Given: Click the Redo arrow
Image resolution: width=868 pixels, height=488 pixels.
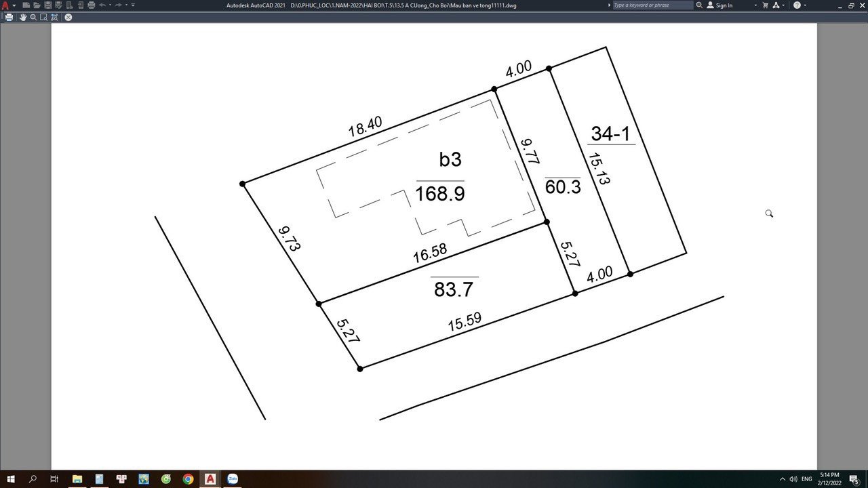Looking at the screenshot, I should 118,5.
